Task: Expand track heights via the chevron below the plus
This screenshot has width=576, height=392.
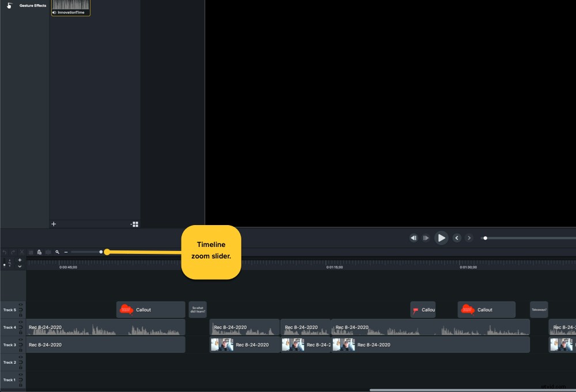Action: tap(20, 267)
